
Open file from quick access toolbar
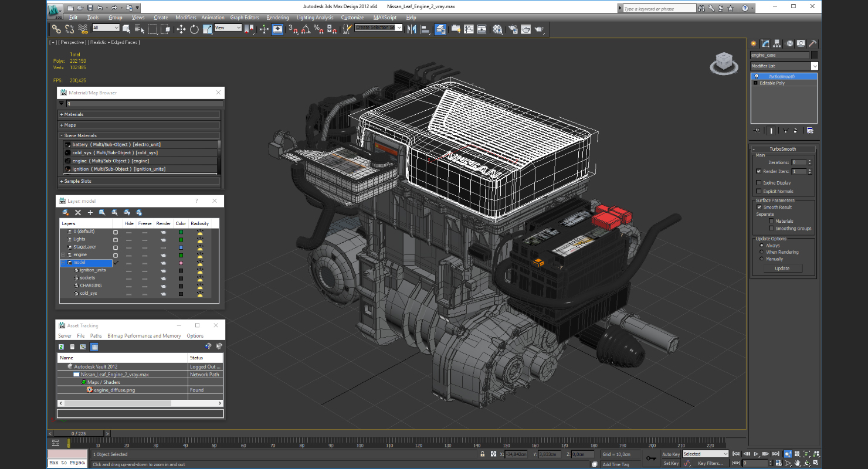point(80,8)
